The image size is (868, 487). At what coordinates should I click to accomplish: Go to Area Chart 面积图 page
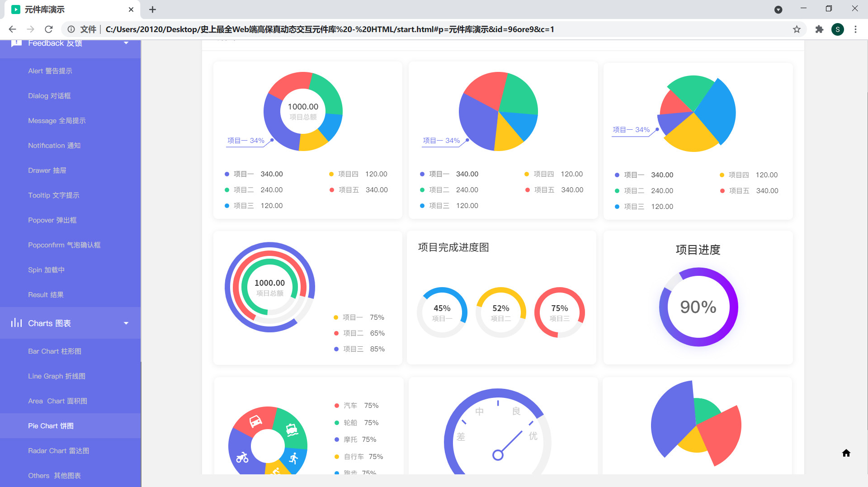(57, 401)
